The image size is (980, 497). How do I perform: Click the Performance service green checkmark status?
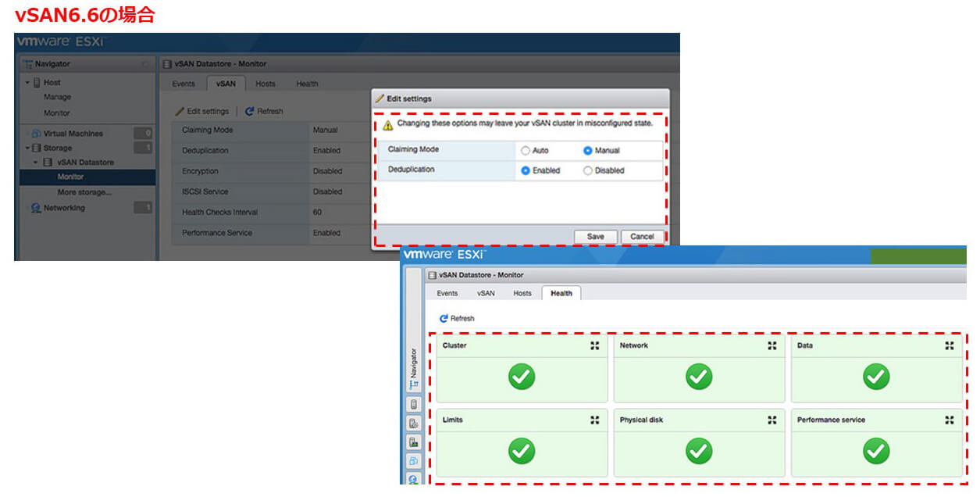876,450
